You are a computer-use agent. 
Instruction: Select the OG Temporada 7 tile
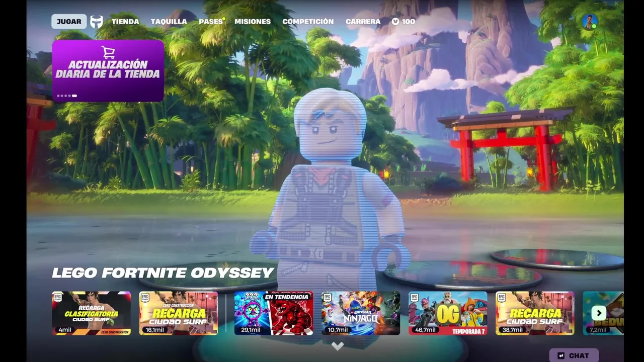point(448,313)
